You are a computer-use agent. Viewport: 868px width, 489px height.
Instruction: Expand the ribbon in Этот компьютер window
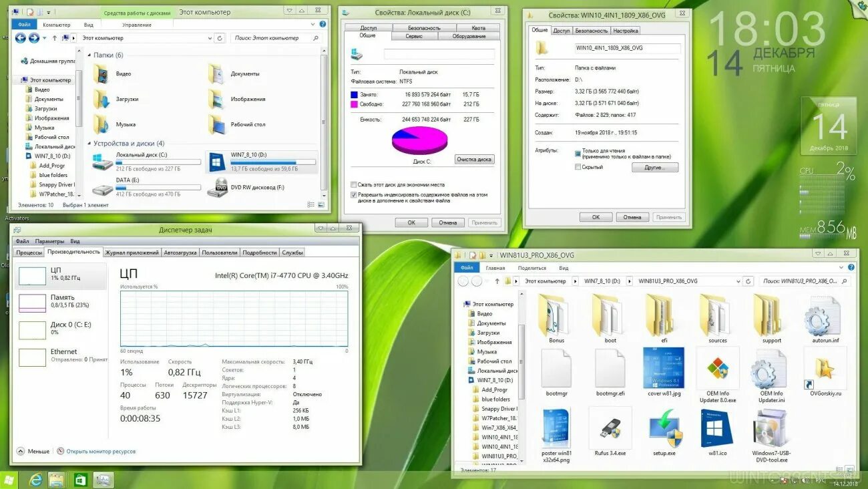click(312, 24)
